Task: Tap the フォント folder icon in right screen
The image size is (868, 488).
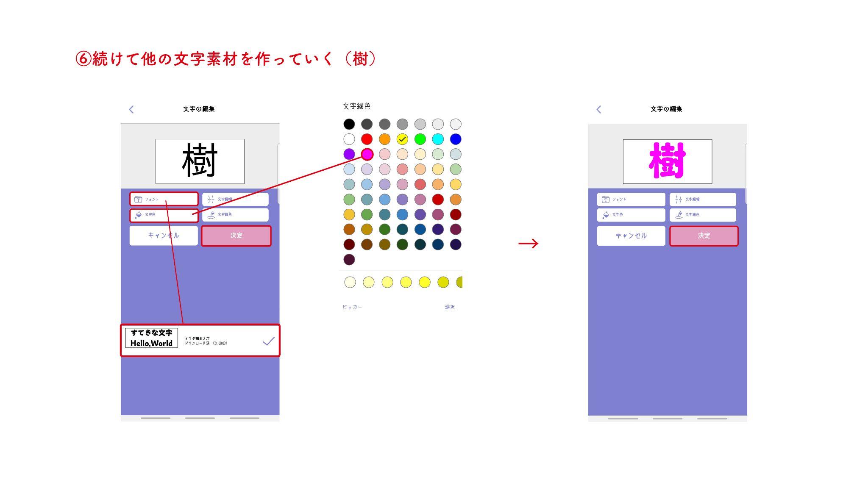Action: [x=606, y=199]
